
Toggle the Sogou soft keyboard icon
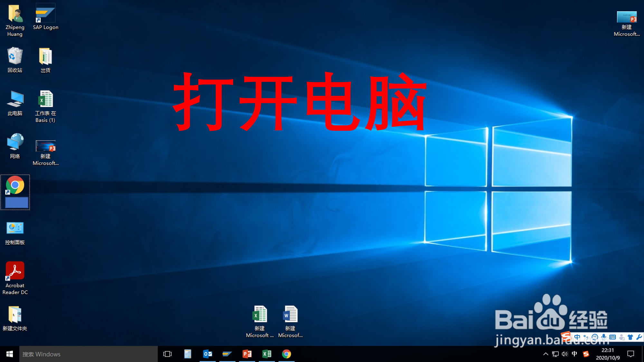coord(612,337)
